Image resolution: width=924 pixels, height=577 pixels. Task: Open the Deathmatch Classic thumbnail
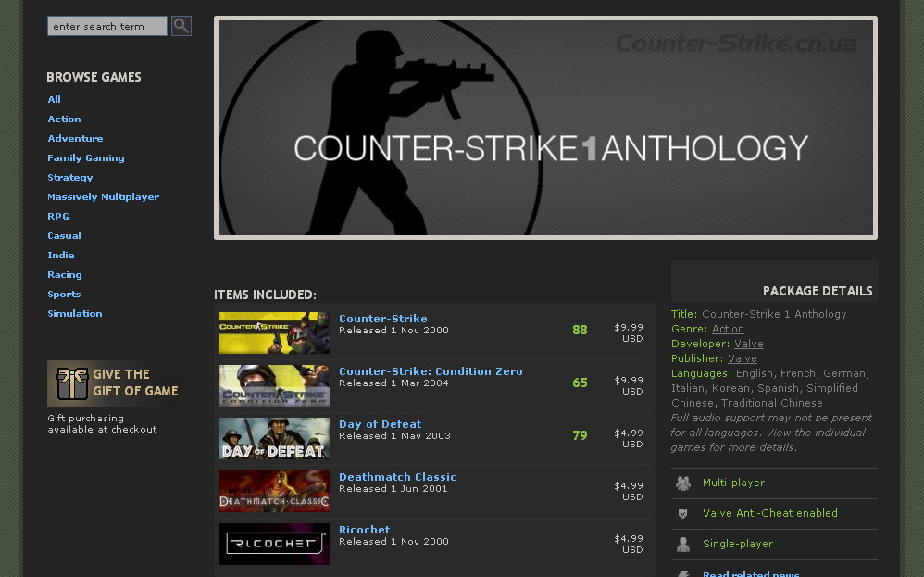(274, 491)
